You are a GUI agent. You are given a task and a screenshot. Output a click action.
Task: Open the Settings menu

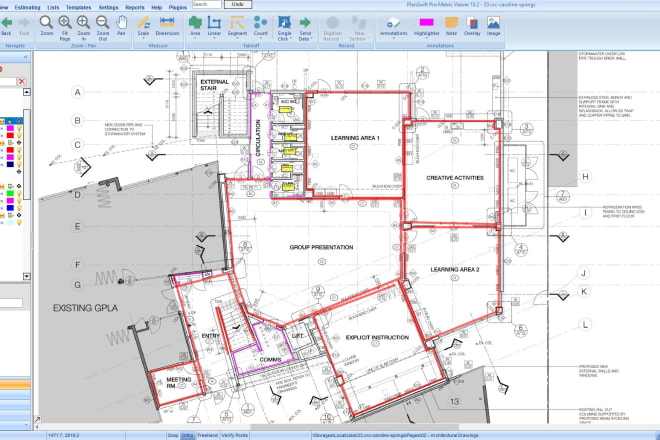[x=109, y=8]
